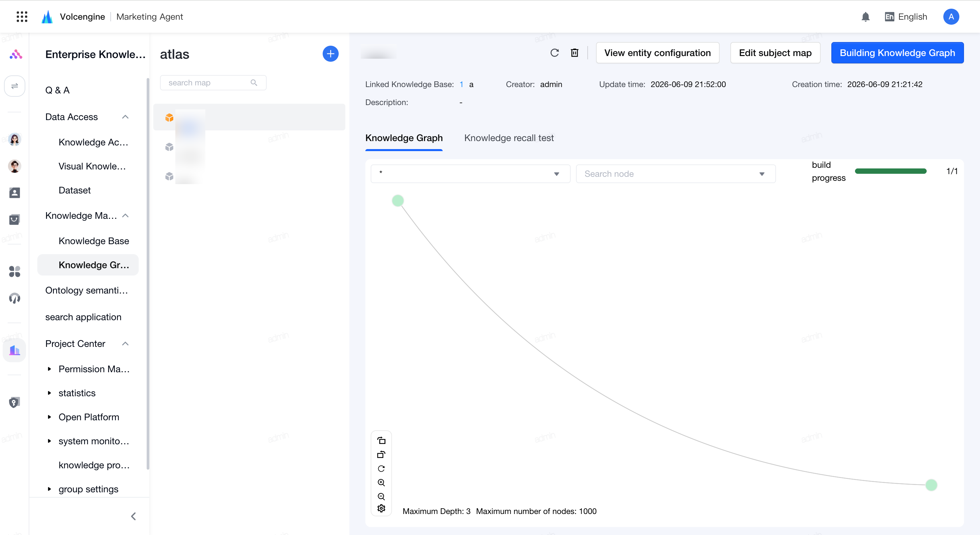This screenshot has height=535, width=980.
Task: Click the graph canvas reset rotate icon
Action: click(381, 468)
